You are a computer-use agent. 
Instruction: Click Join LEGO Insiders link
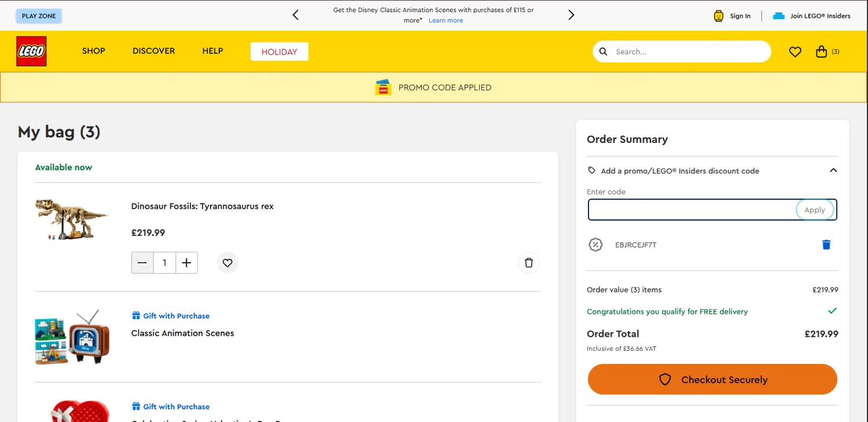click(x=820, y=16)
